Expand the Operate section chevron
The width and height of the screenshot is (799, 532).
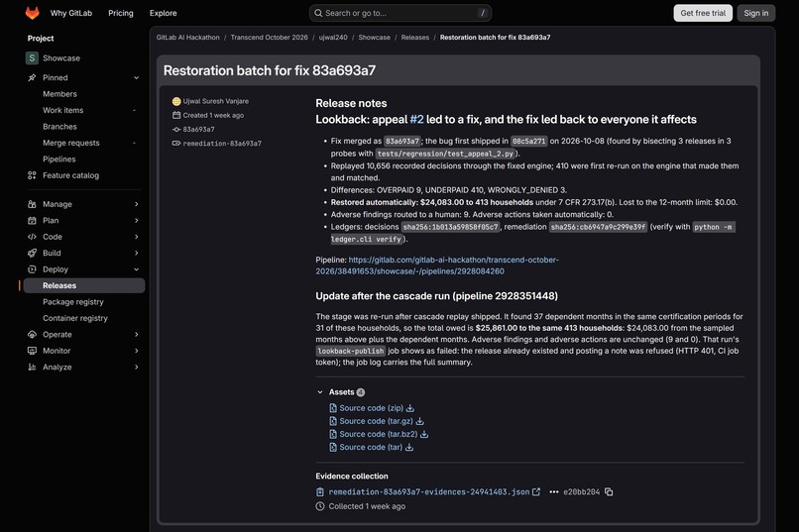136,335
